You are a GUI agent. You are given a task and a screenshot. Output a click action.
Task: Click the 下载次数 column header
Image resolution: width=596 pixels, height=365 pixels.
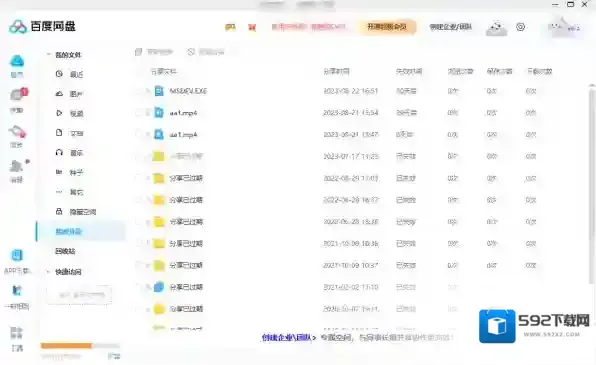[x=539, y=71]
